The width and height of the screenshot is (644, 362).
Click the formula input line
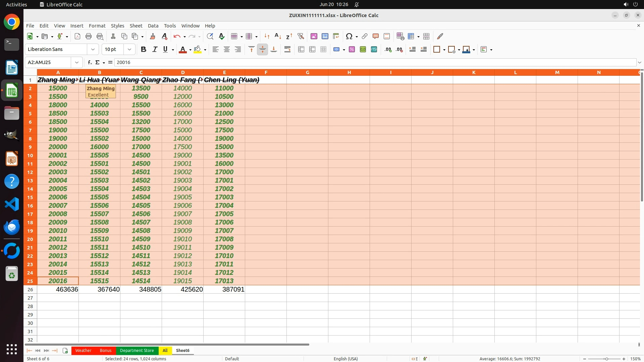click(369, 62)
